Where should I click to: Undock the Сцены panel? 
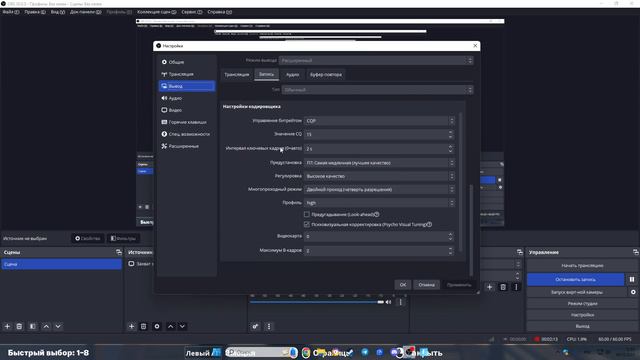click(x=119, y=252)
